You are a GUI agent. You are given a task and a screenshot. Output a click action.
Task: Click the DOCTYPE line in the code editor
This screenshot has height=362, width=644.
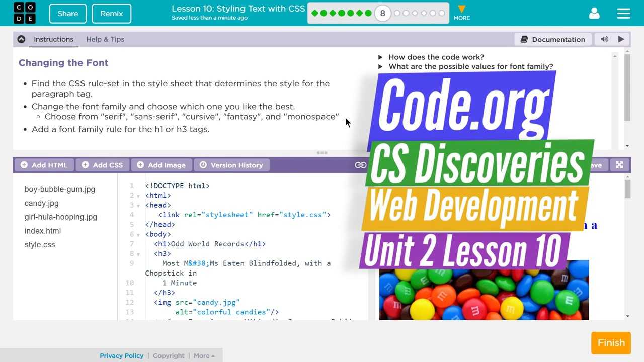[x=178, y=186]
